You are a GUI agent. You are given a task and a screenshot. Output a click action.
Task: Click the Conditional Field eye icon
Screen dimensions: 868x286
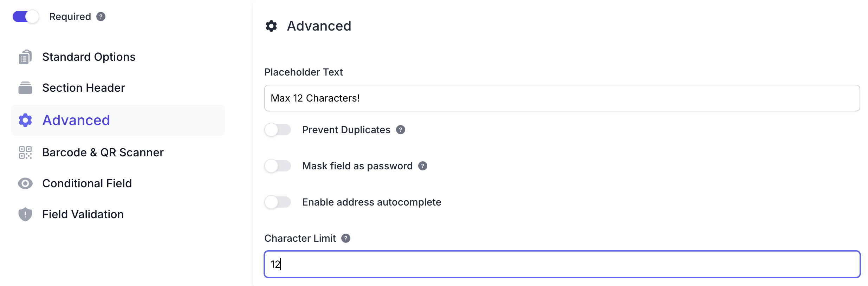(x=25, y=183)
